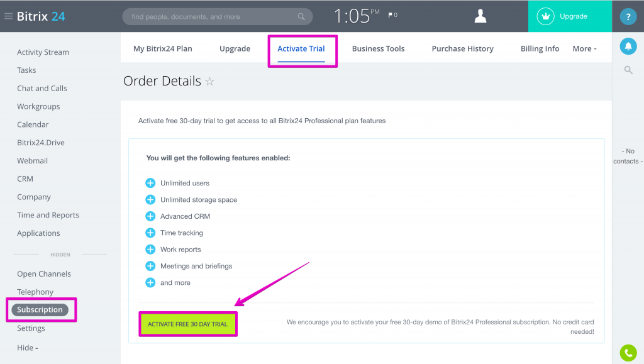Open Telephony in the left menu
Viewport: 644px width, 364px height.
(x=35, y=292)
